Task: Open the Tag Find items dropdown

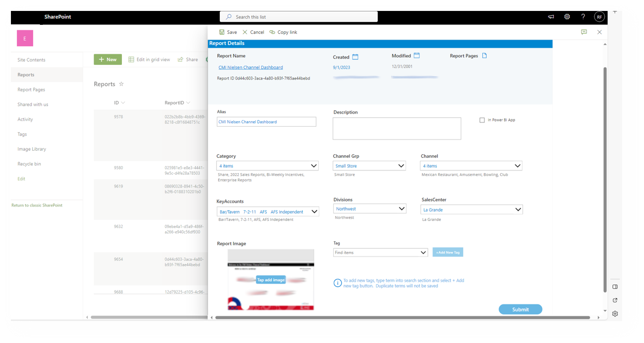Action: click(x=423, y=253)
